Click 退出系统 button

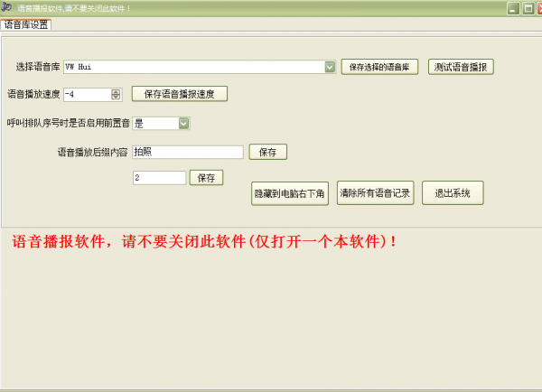click(x=453, y=193)
